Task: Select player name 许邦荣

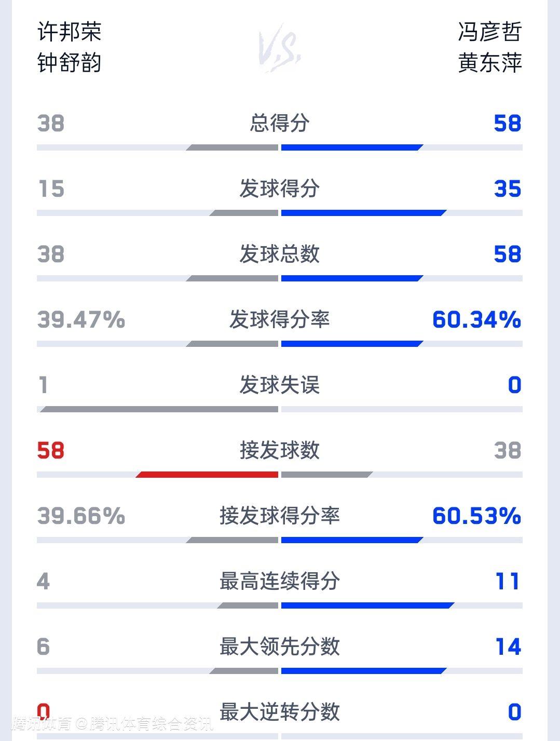Action: tap(70, 32)
